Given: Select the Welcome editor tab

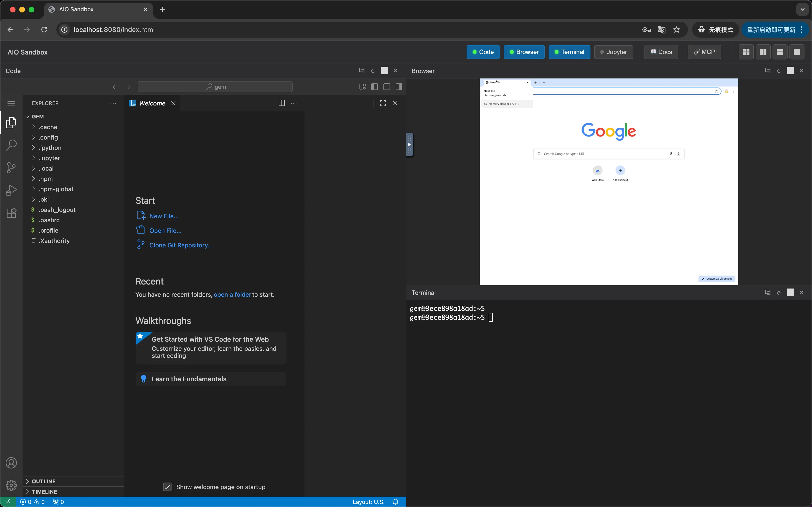Looking at the screenshot, I should pos(152,103).
